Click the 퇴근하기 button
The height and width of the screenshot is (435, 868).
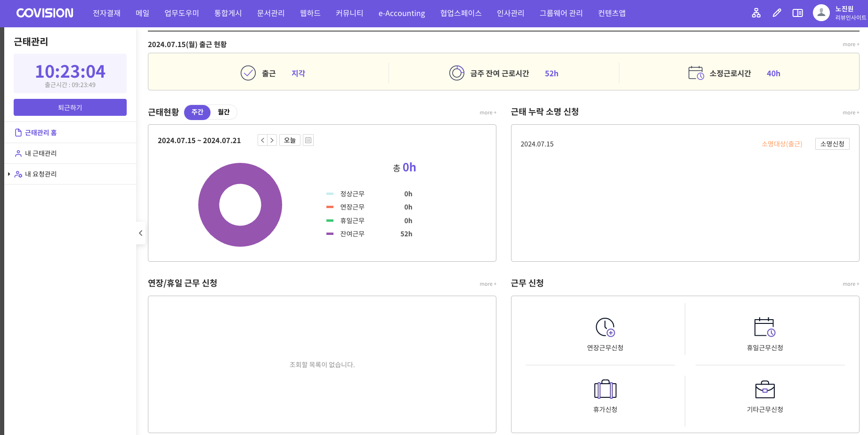pyautogui.click(x=70, y=107)
